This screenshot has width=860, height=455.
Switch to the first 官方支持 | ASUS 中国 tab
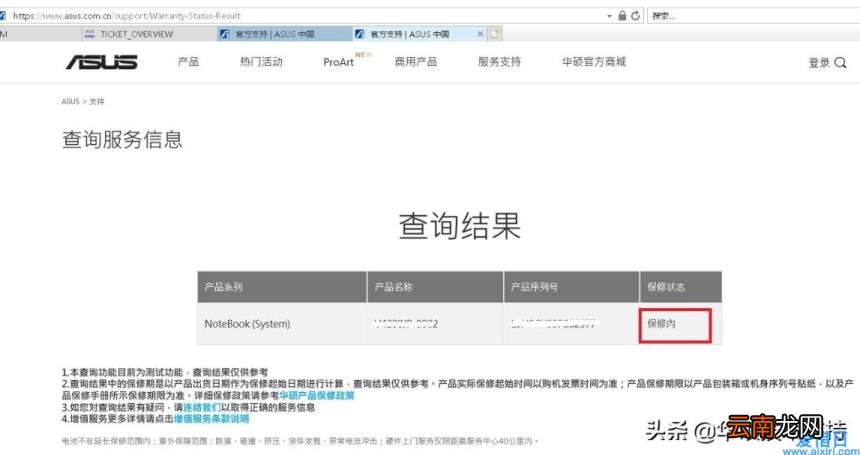coord(284,34)
